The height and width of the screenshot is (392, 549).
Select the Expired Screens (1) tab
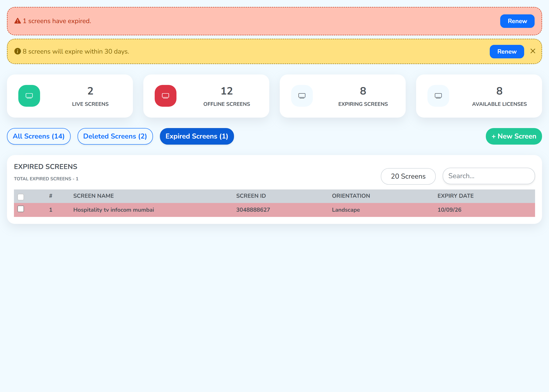(197, 136)
